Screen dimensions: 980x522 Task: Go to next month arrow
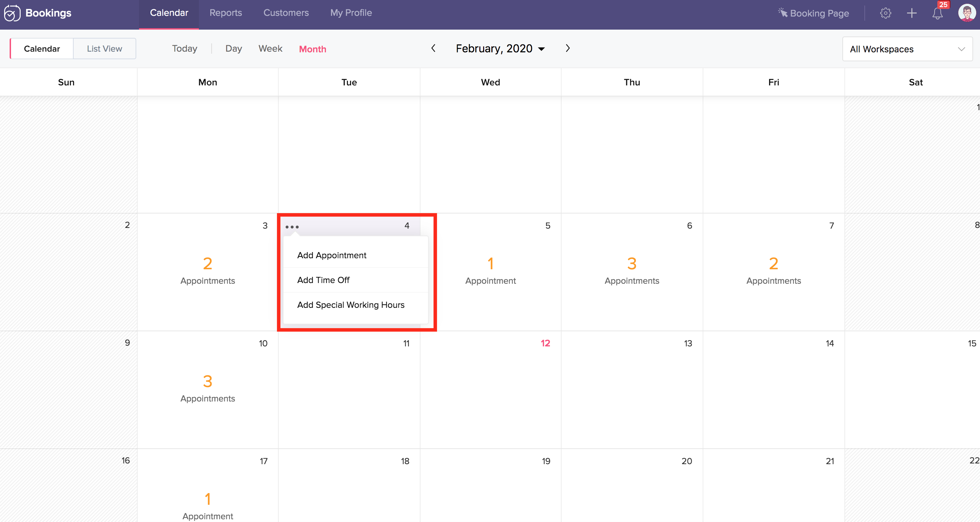point(568,48)
